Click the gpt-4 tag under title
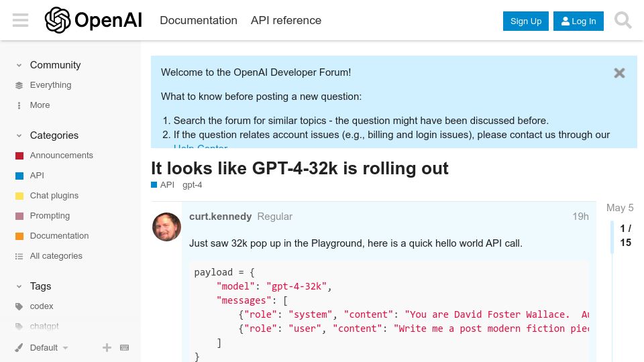 (193, 185)
